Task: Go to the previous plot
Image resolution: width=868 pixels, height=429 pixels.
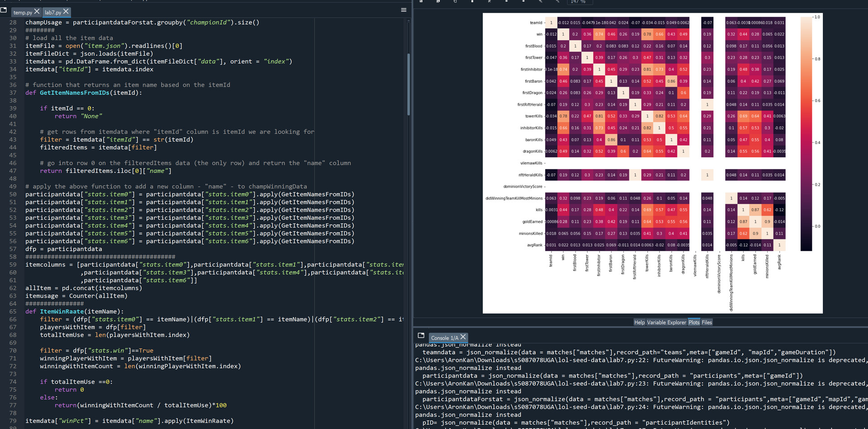Action: (x=506, y=2)
